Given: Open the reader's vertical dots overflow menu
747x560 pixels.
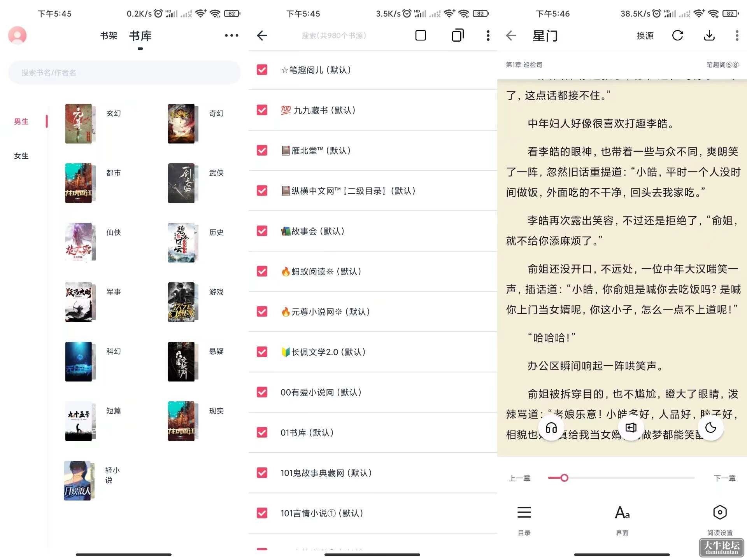Looking at the screenshot, I should coord(736,35).
